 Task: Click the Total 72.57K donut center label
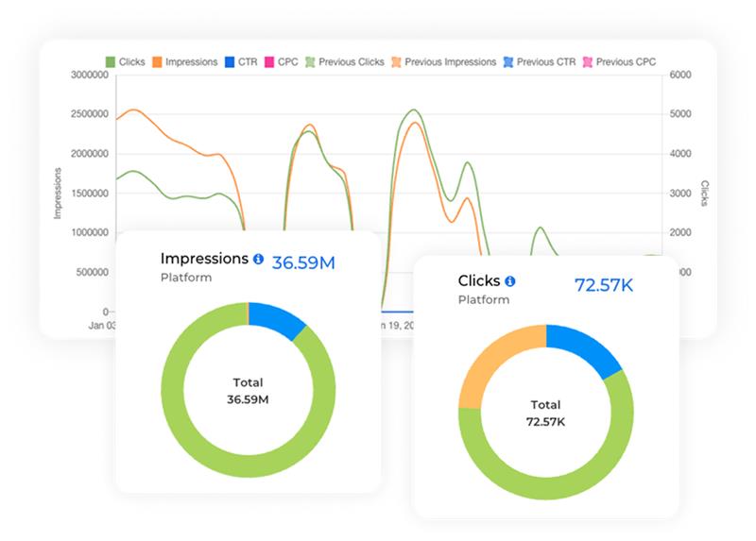pos(546,414)
